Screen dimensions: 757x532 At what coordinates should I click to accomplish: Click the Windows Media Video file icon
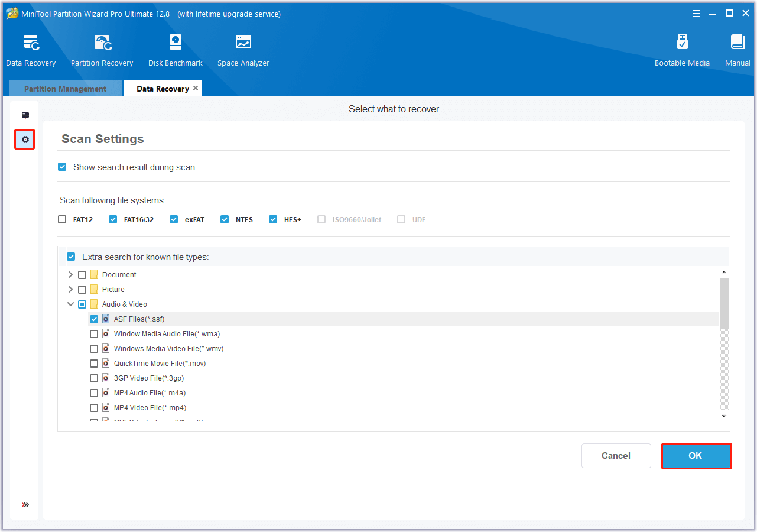[106, 348]
